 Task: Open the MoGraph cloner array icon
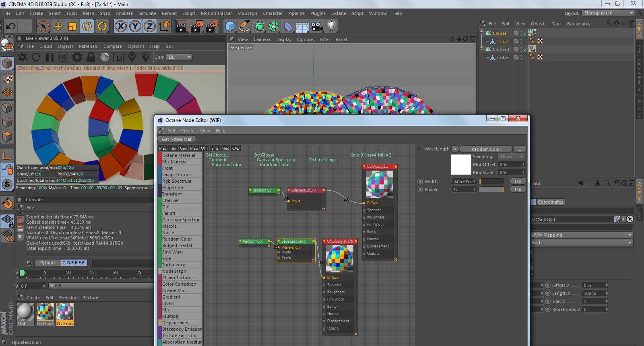coord(274,27)
